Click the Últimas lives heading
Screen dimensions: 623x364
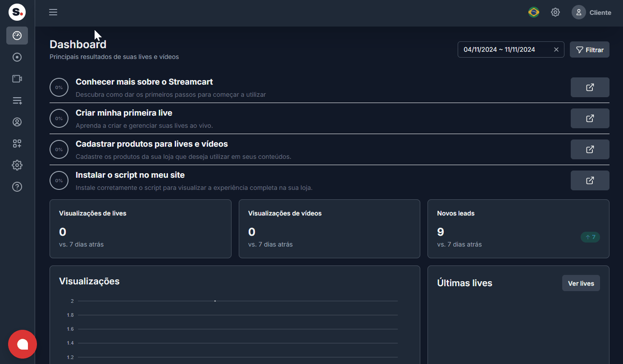(x=464, y=283)
